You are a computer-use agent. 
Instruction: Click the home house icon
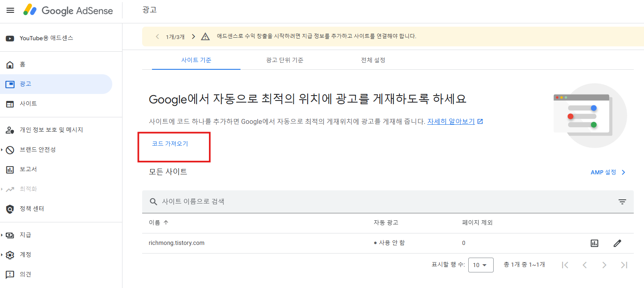click(x=10, y=65)
